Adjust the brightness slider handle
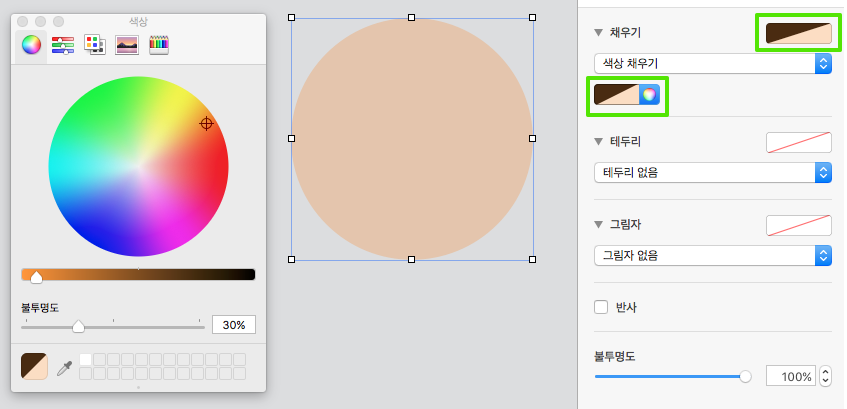The height and width of the screenshot is (409, 847). pyautogui.click(x=36, y=277)
